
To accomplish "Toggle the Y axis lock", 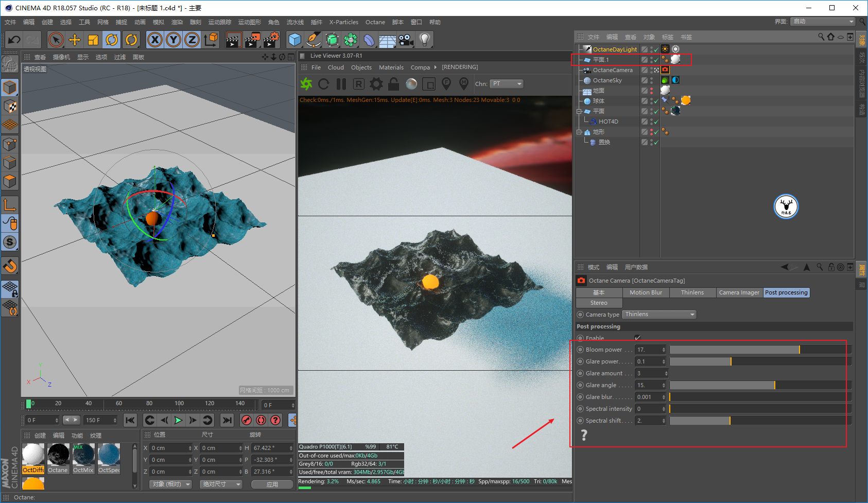I will pyautogui.click(x=173, y=40).
